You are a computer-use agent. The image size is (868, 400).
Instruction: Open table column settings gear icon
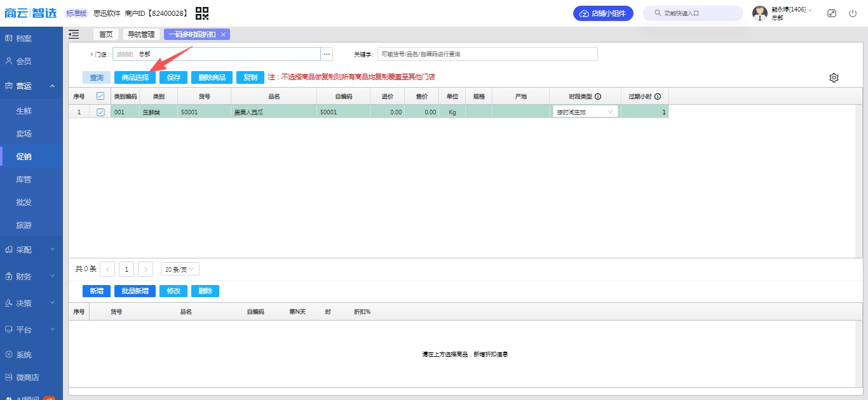834,77
